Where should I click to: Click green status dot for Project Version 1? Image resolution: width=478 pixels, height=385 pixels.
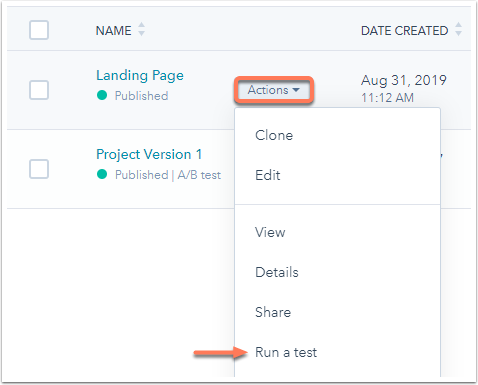point(102,174)
